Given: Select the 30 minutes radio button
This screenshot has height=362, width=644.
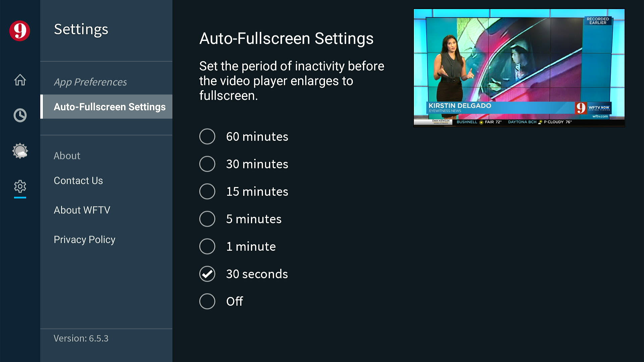Looking at the screenshot, I should [207, 164].
